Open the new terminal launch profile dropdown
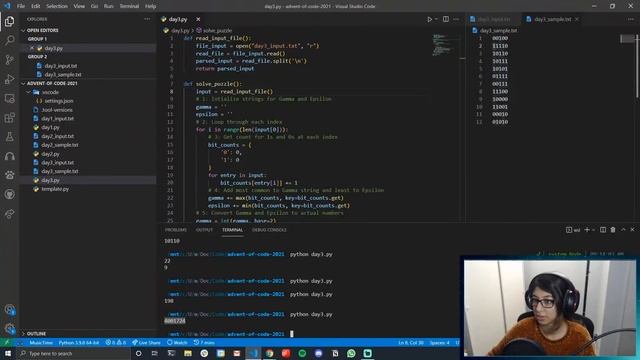This screenshot has width=640, height=360. (593, 230)
